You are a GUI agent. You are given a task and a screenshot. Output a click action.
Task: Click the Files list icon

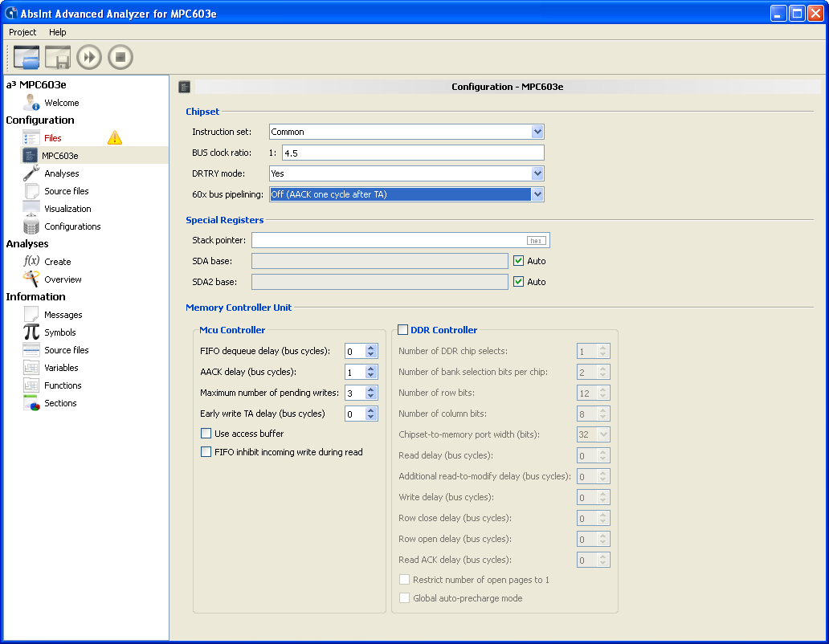tap(31, 138)
